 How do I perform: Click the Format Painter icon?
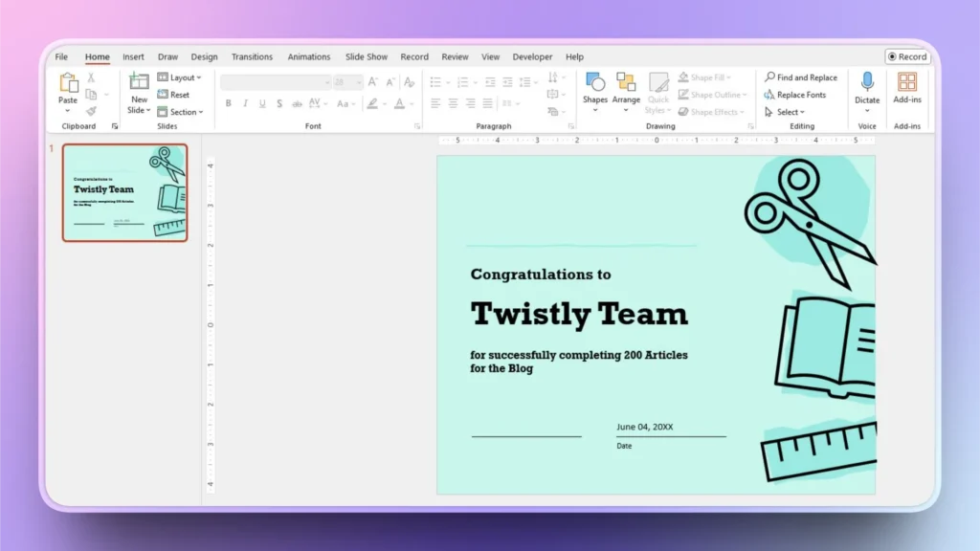(93, 113)
